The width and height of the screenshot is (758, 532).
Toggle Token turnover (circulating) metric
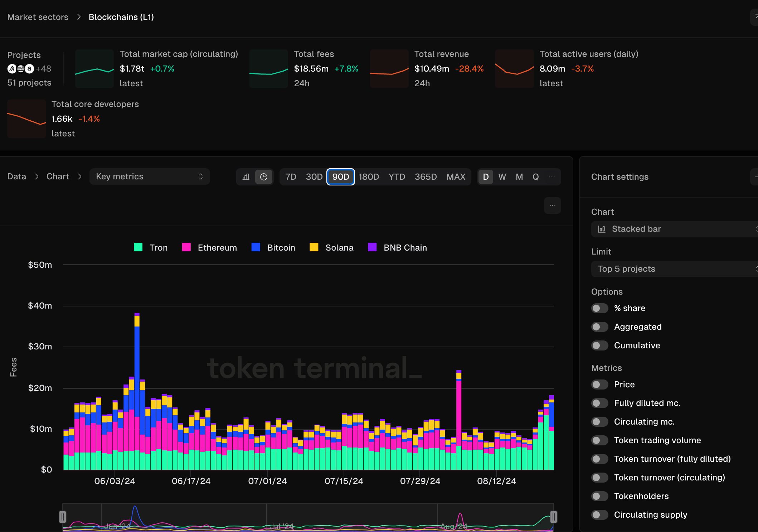(x=600, y=478)
